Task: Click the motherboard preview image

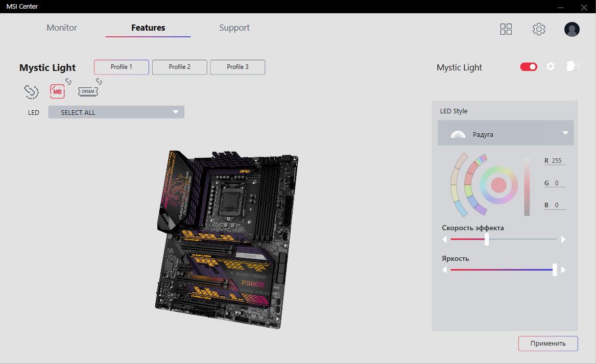Action: pos(227,239)
